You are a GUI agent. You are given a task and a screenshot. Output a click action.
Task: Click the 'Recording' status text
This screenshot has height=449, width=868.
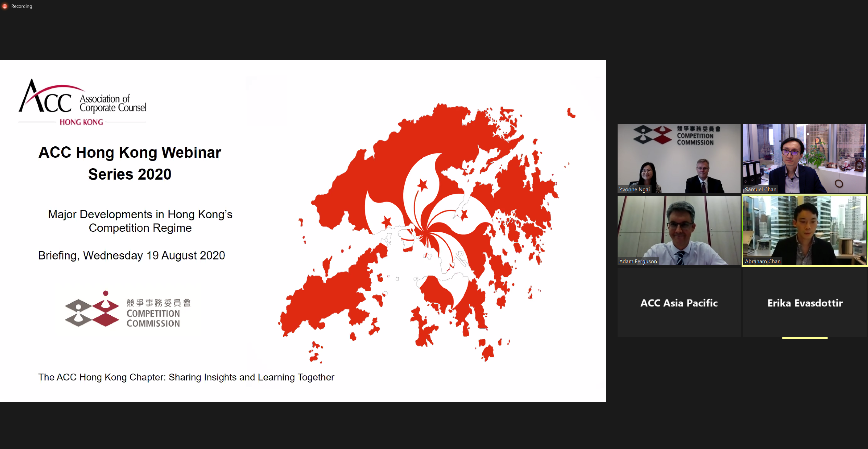(x=22, y=6)
